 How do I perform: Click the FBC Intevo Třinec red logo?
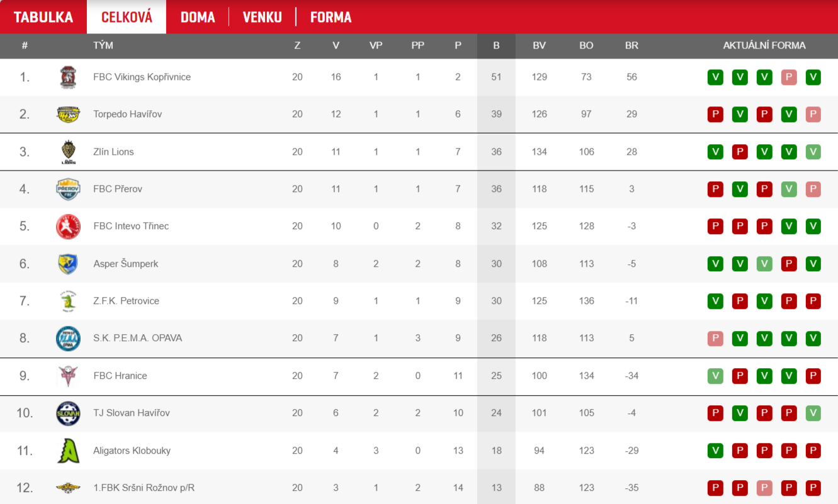pos(68,227)
